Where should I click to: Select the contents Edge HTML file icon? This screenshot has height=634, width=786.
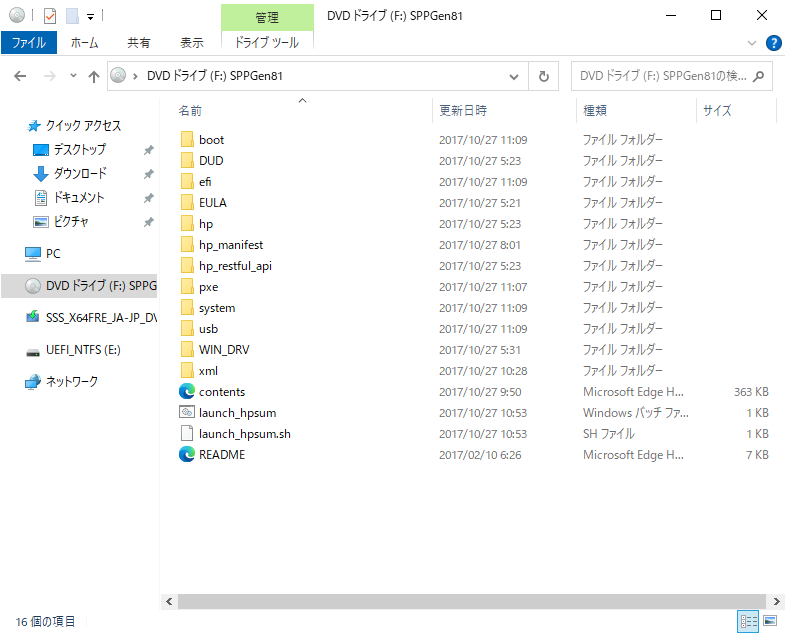[x=186, y=391]
